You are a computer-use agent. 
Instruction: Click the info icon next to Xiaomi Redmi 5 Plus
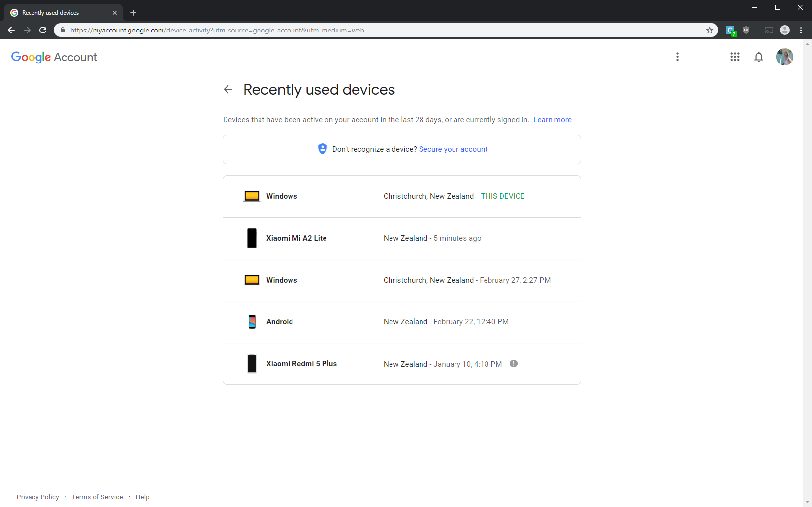coord(513,364)
